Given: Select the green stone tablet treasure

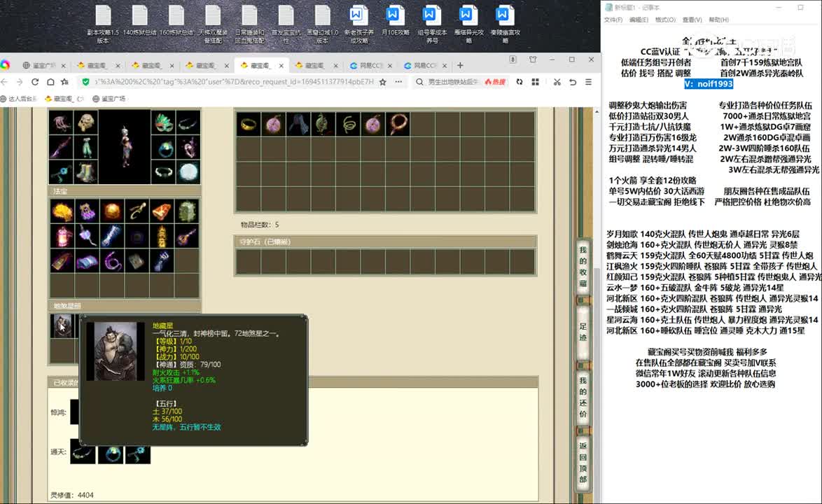Looking at the screenshot, I should point(187,211).
